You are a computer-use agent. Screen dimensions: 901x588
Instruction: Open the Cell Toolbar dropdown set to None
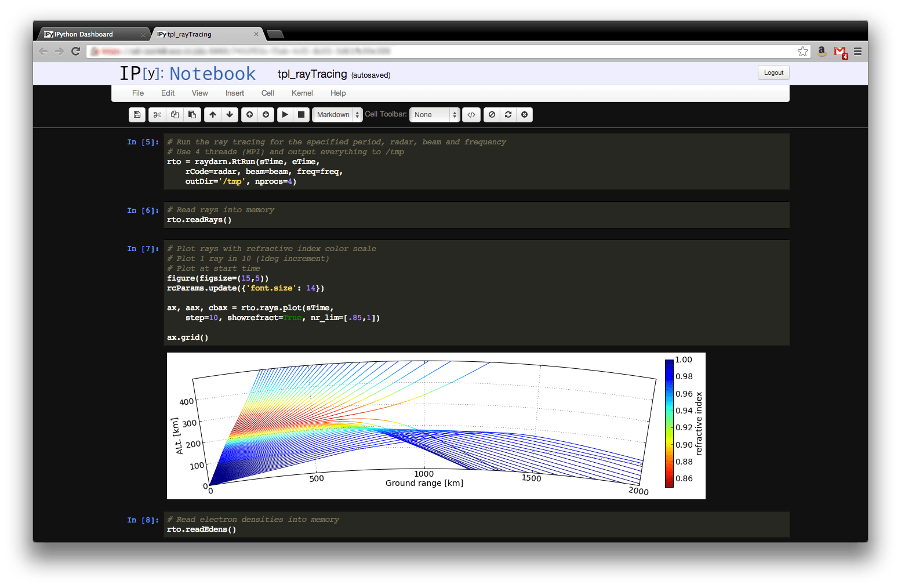click(x=434, y=114)
